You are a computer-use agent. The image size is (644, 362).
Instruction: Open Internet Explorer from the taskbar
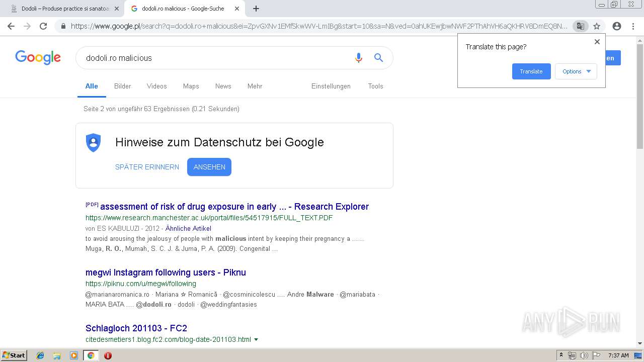[40, 355]
